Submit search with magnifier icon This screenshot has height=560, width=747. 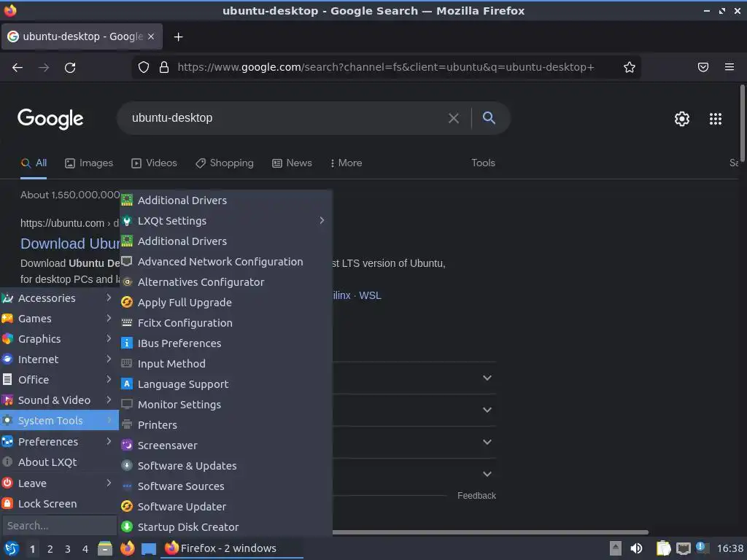coord(489,117)
